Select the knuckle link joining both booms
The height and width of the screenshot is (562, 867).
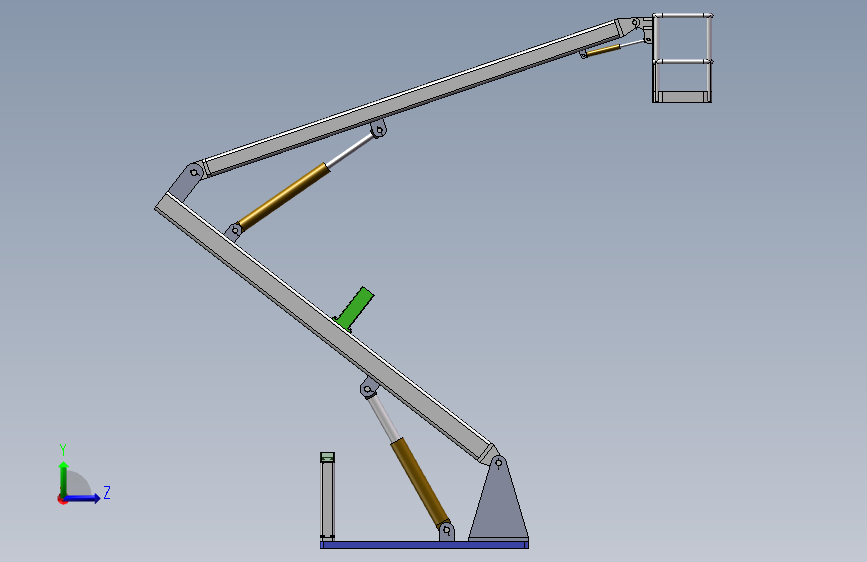pyautogui.click(x=186, y=182)
